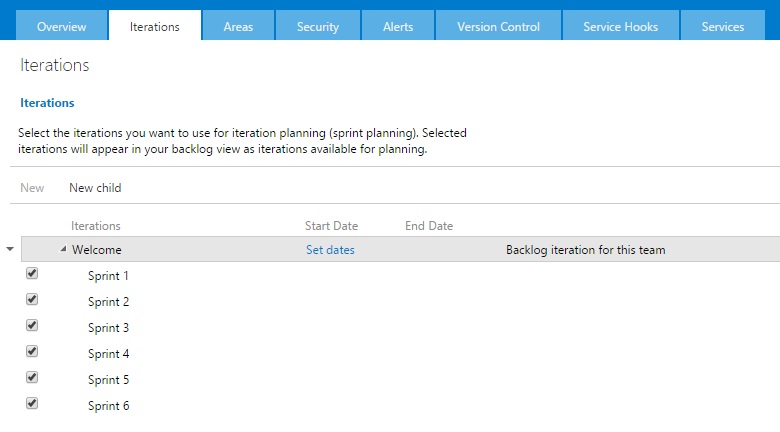Screen dimensions: 780x432
Task: Click the End Date column header
Action: [428, 226]
